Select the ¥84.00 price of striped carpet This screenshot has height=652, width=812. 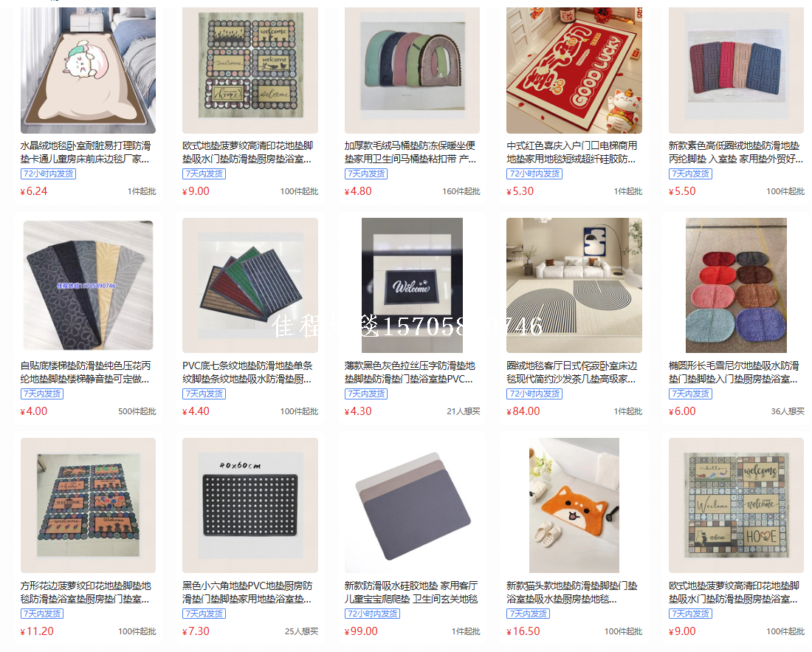523,411
